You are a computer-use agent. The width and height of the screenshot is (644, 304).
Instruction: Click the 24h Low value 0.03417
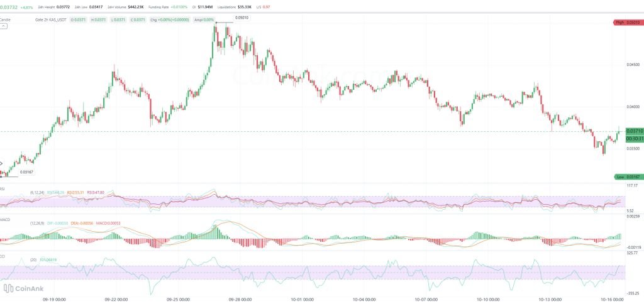coord(96,7)
